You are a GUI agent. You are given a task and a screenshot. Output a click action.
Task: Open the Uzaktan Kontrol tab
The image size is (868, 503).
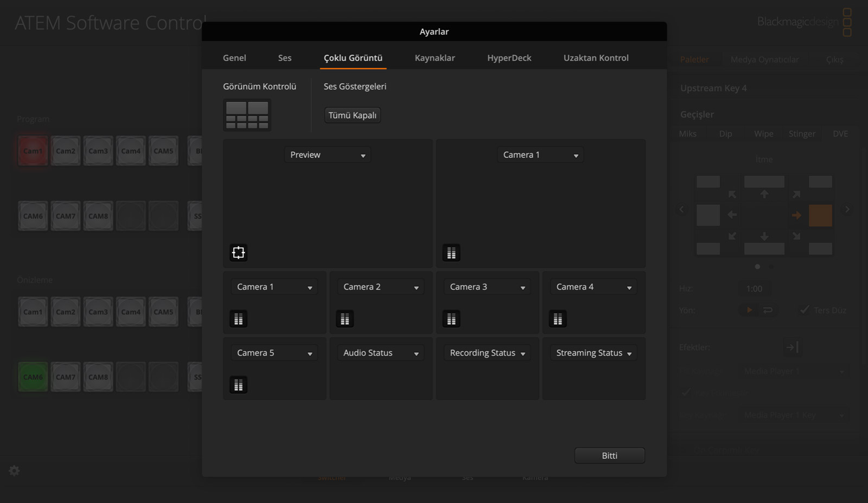point(596,58)
